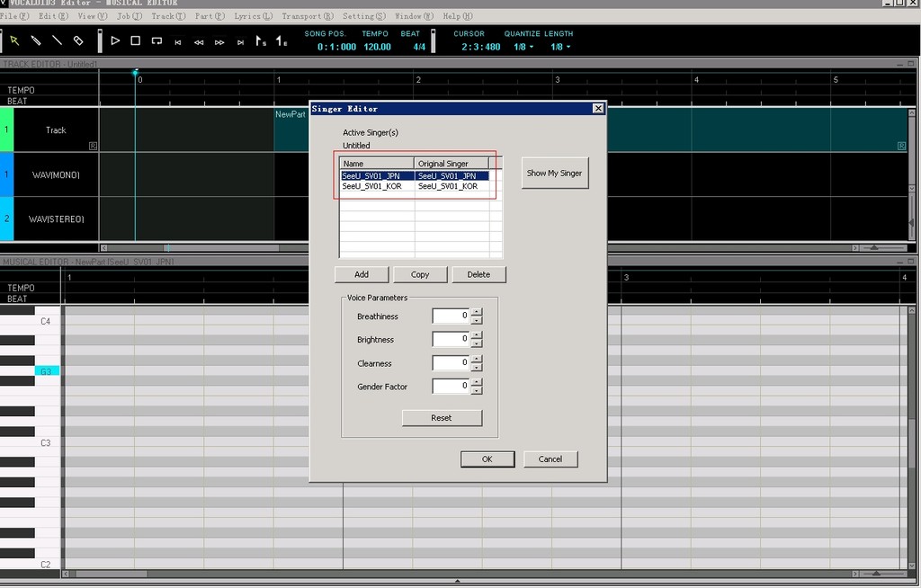Select the line tool

57,40
